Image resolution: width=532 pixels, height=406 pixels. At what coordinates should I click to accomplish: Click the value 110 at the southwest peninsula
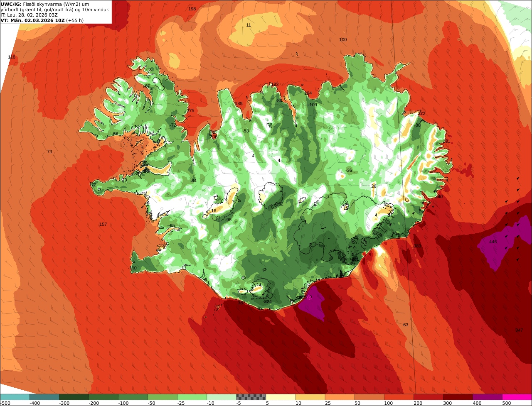[x=133, y=268]
